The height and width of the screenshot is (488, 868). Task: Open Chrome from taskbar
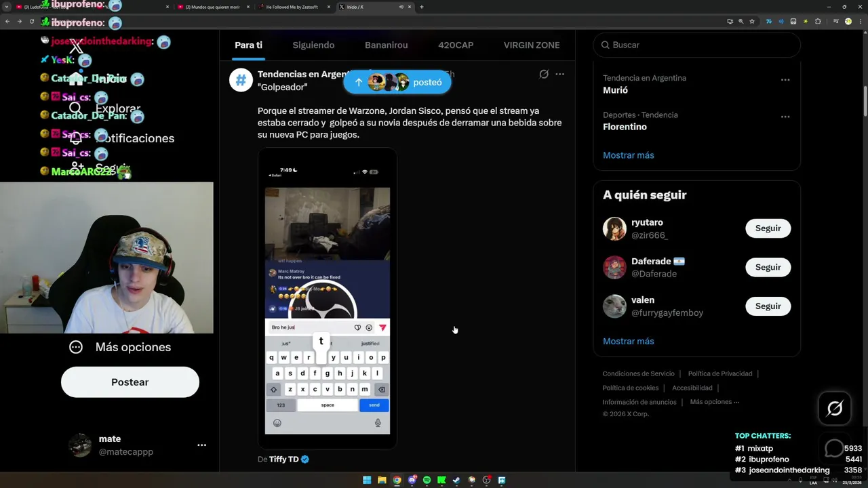point(397,480)
